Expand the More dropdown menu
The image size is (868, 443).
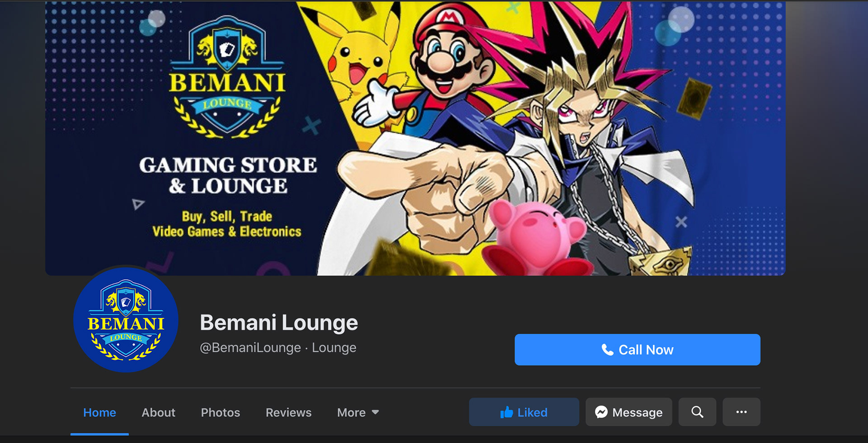tap(358, 412)
